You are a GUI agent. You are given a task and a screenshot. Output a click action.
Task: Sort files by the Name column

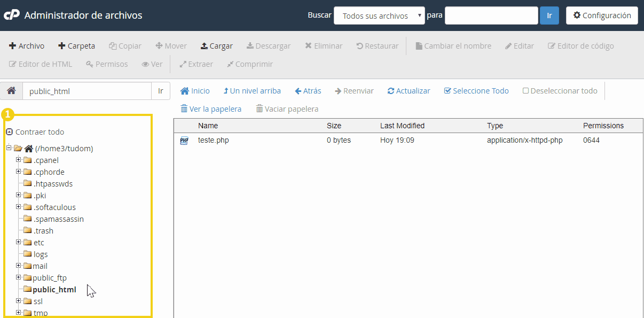(x=208, y=126)
